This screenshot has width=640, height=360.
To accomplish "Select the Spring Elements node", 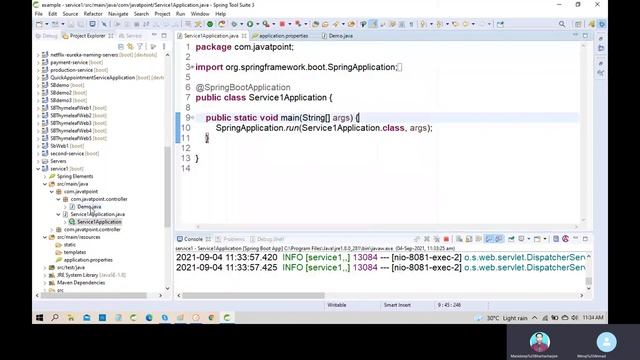I will (75, 176).
